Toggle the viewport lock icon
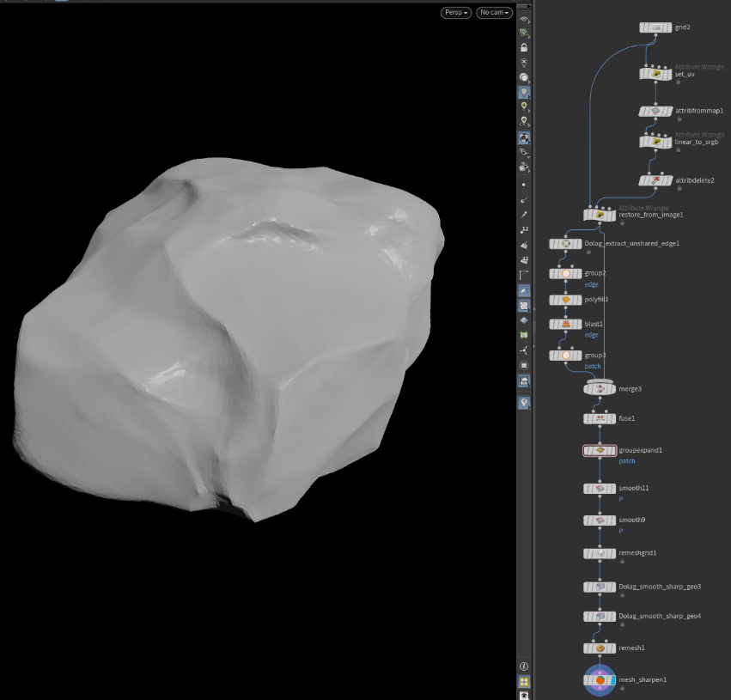The image size is (731, 700). (x=524, y=47)
